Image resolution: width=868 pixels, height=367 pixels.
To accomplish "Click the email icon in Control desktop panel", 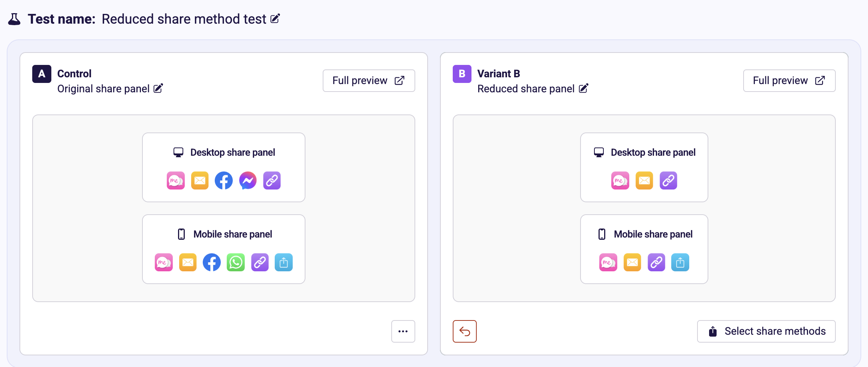I will click(x=200, y=180).
